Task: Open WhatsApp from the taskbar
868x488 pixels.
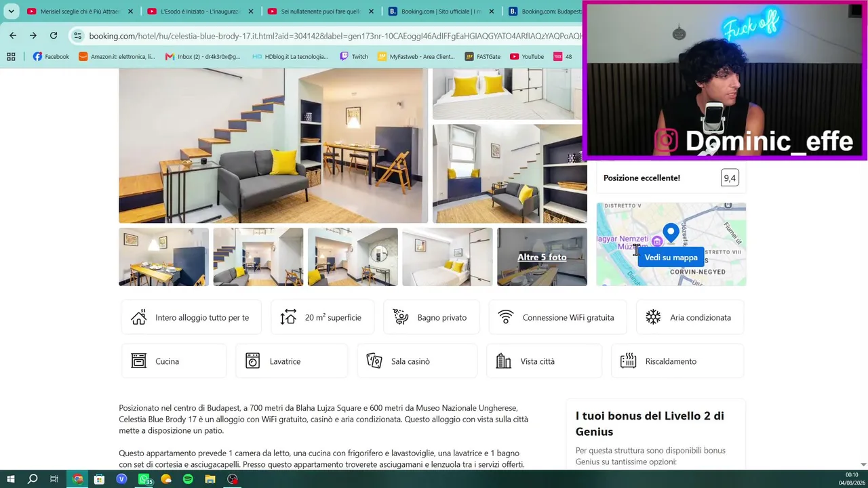Action: [x=144, y=479]
